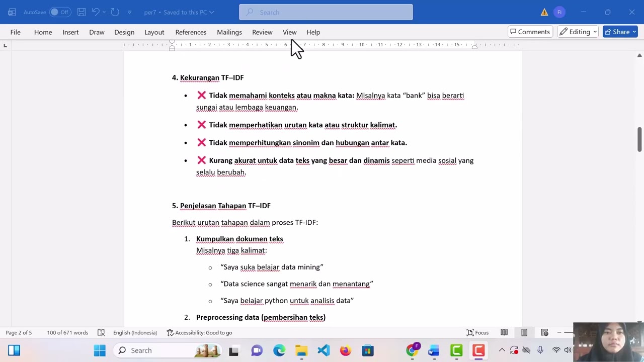Open Task View on the taskbar
This screenshot has width=644, height=362.
tap(234, 350)
